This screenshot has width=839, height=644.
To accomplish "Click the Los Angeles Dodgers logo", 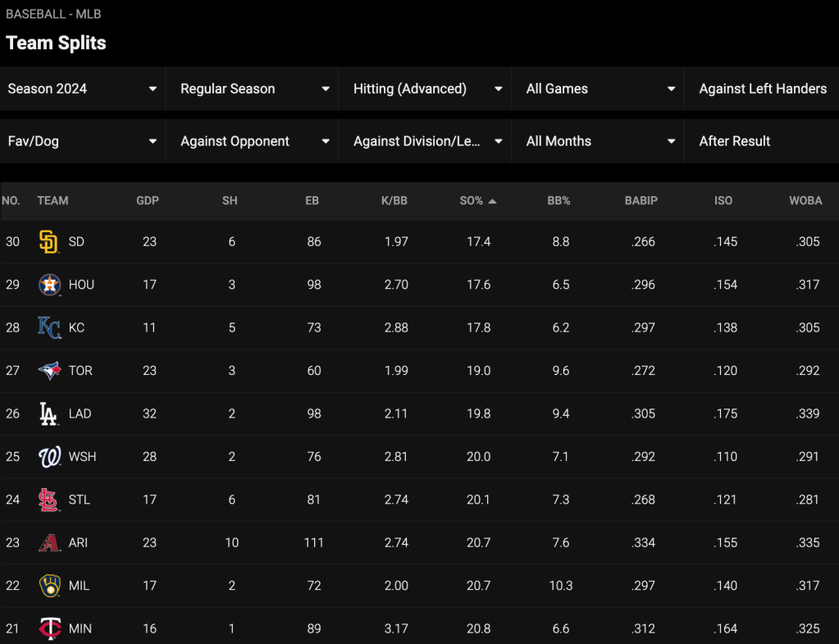I will (x=48, y=413).
